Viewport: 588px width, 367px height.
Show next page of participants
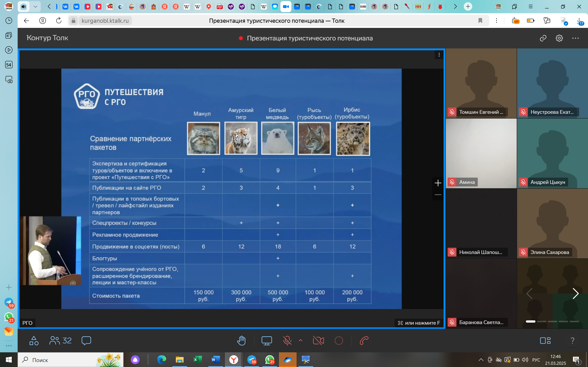tap(575, 294)
